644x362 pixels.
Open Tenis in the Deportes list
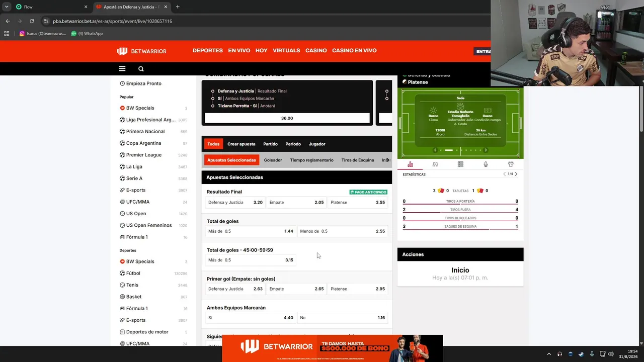pos(153,285)
